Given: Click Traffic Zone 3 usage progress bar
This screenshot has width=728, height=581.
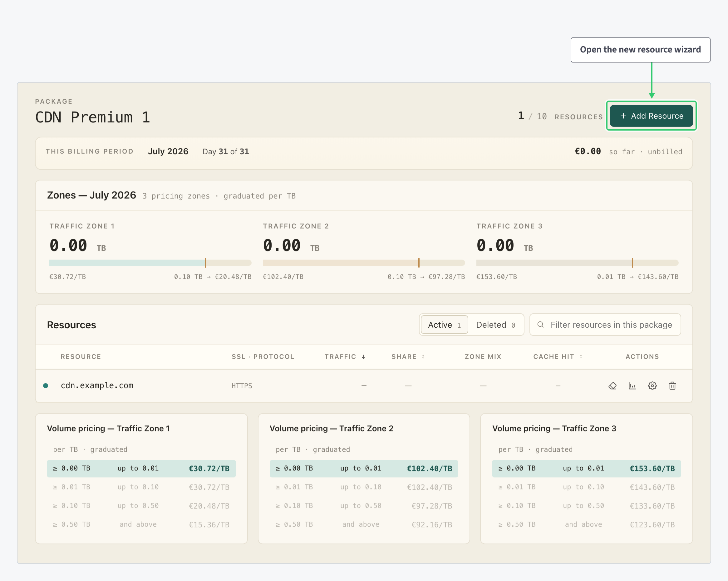Looking at the screenshot, I should 578,263.
